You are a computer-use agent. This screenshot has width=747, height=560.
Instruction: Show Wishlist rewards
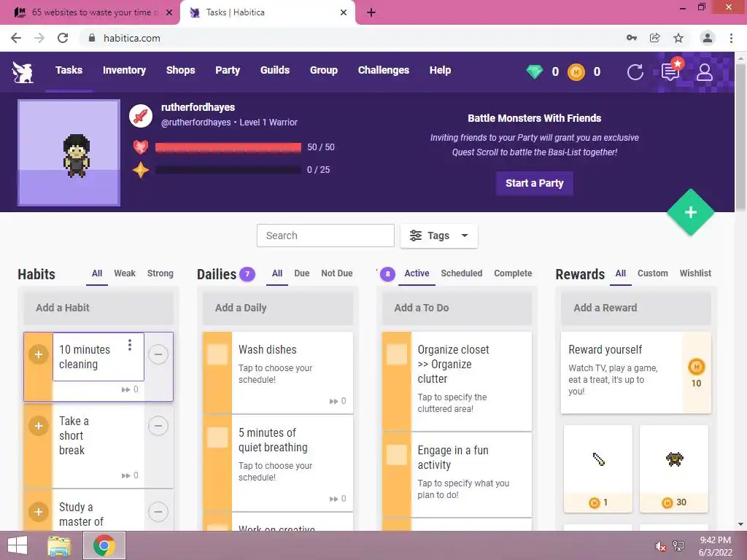coord(695,273)
